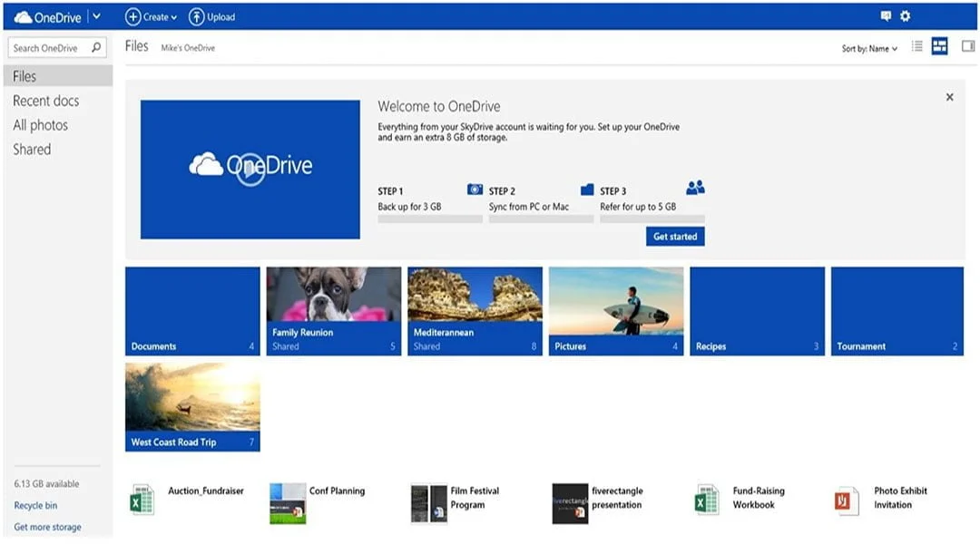Open the Create dropdown menu
980x544 pixels.
[151, 16]
